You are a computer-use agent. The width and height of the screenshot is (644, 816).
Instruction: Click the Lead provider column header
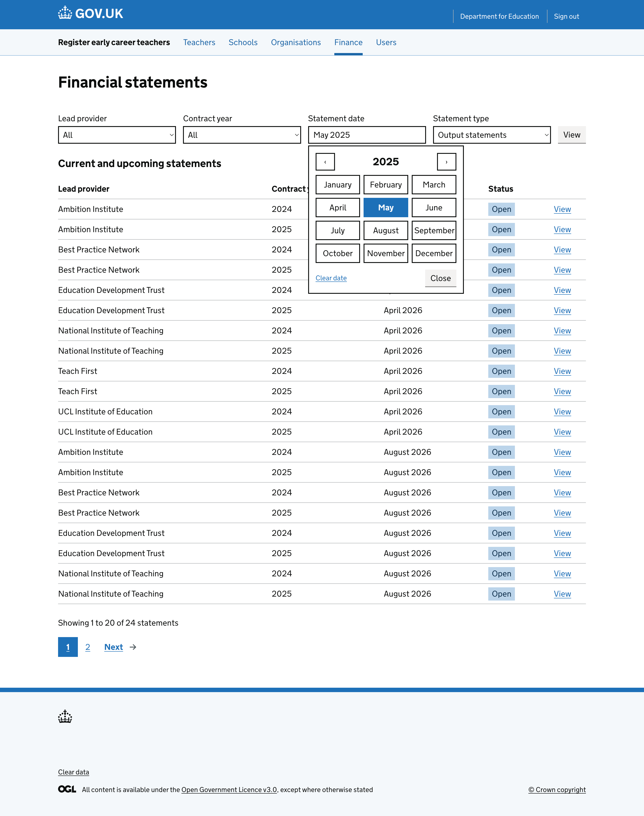click(84, 189)
